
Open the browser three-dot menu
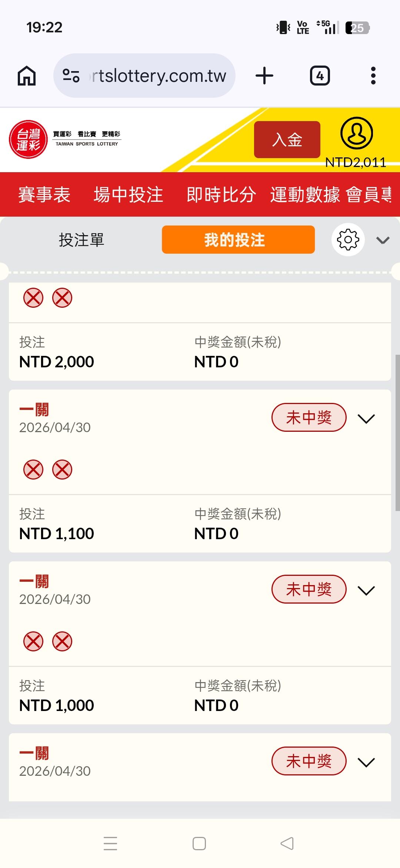tap(373, 76)
